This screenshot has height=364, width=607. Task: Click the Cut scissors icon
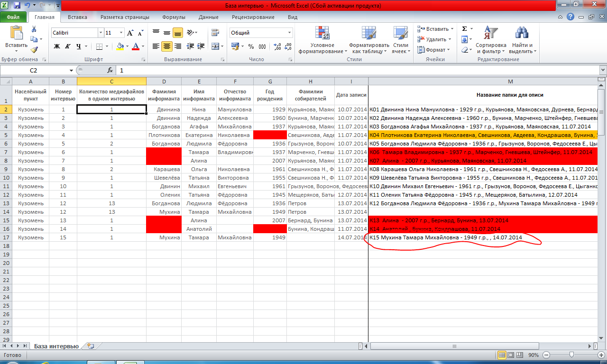point(34,29)
